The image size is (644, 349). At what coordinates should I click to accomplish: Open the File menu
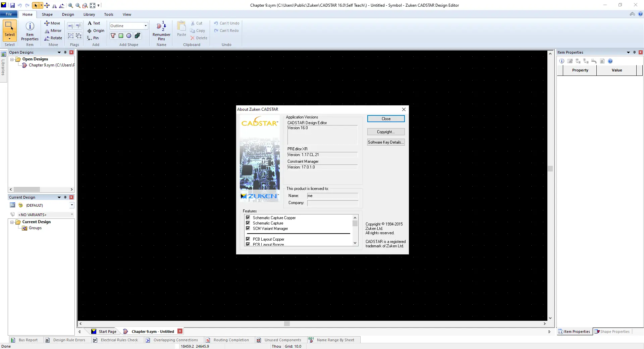pos(9,14)
